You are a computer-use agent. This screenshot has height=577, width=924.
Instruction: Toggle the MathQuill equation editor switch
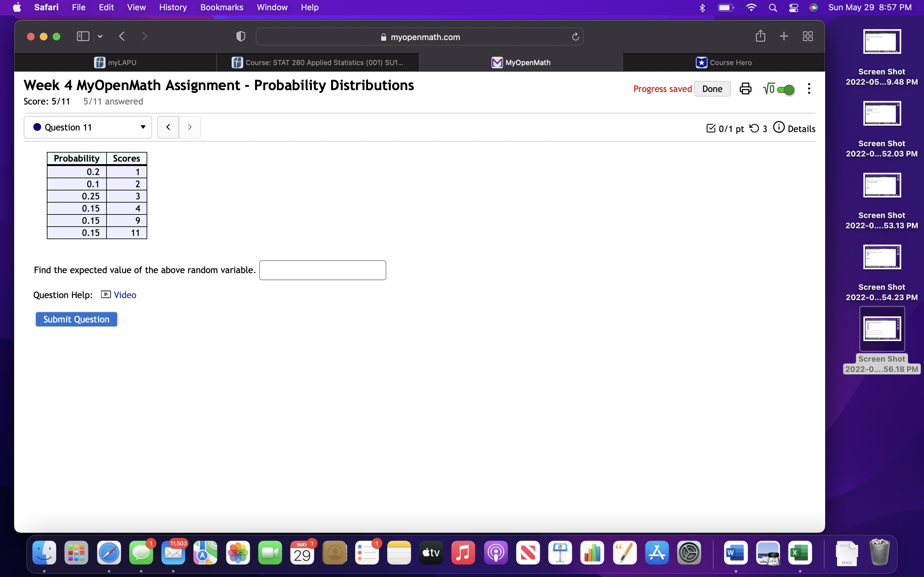point(785,90)
